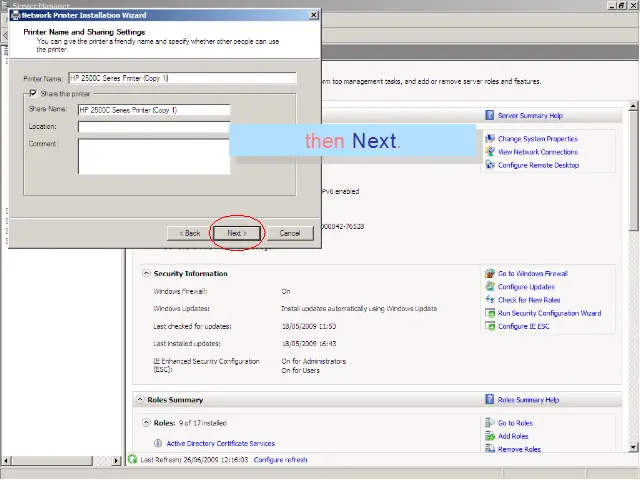This screenshot has width=640, height=480.
Task: Restore the Server Manager window
Action: click(622, 5)
